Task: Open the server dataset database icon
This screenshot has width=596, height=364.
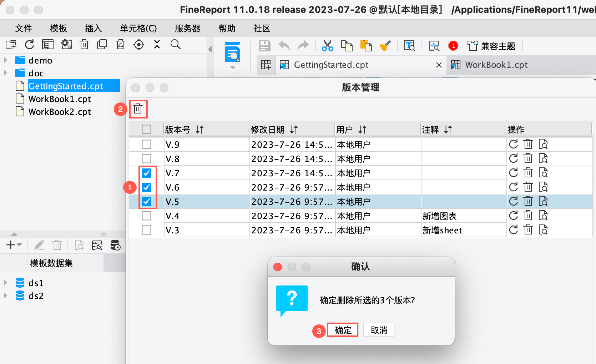Action: coord(115,245)
